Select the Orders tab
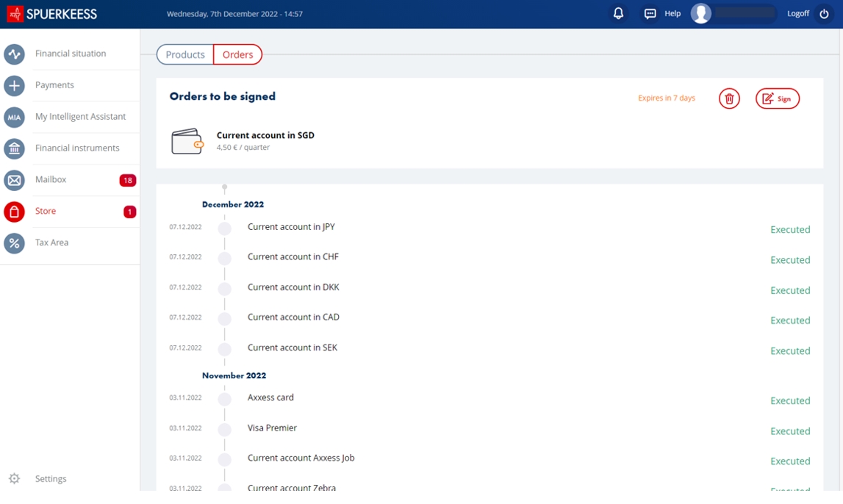843x504 pixels. [237, 54]
